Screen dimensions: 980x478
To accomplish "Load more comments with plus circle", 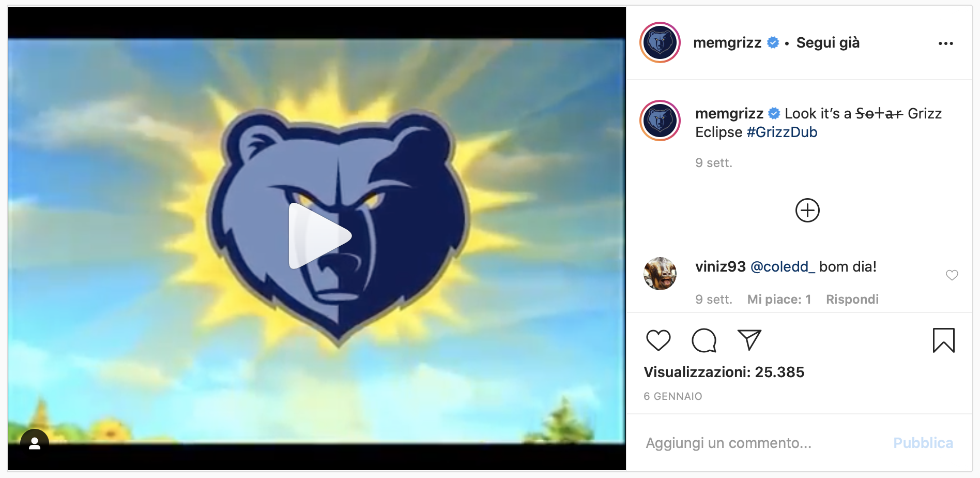I will [x=807, y=211].
